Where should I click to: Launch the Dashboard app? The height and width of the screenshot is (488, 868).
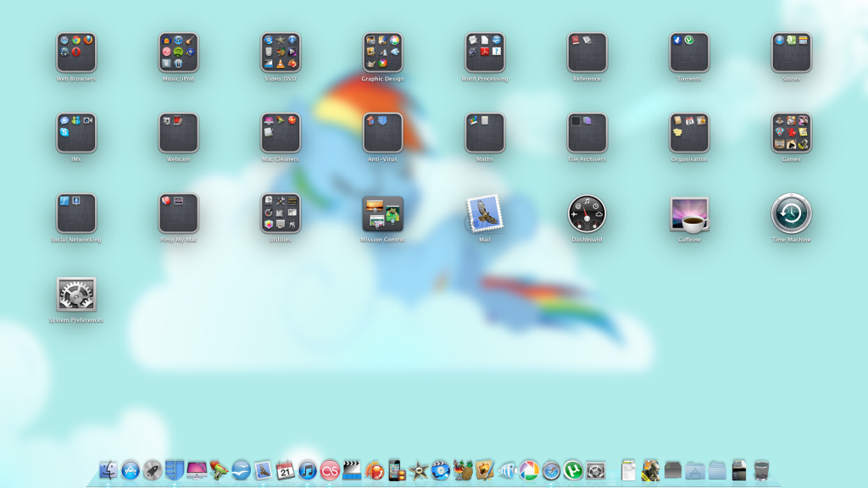[587, 213]
